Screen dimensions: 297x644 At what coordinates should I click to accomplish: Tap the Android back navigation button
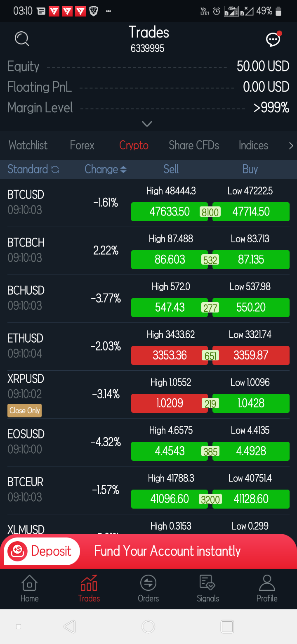(x=70, y=627)
